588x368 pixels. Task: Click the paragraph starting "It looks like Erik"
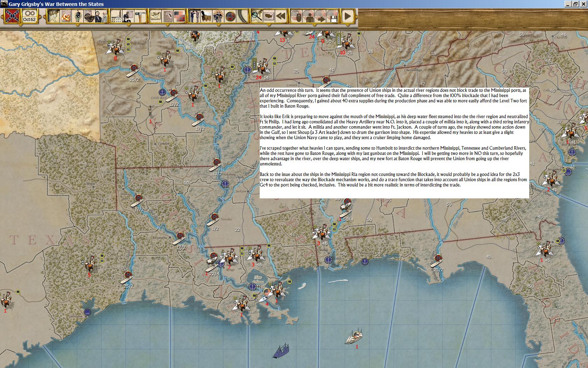(394, 127)
